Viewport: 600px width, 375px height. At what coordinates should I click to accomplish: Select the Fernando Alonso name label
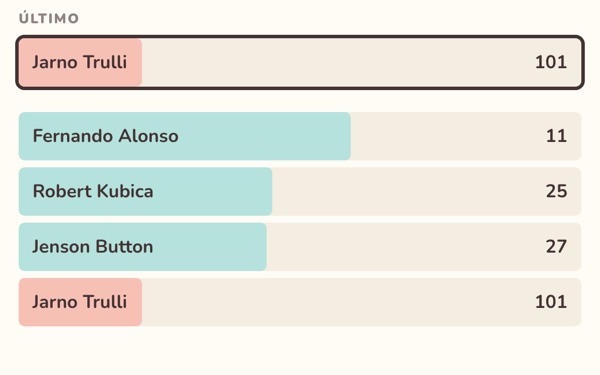tap(106, 136)
